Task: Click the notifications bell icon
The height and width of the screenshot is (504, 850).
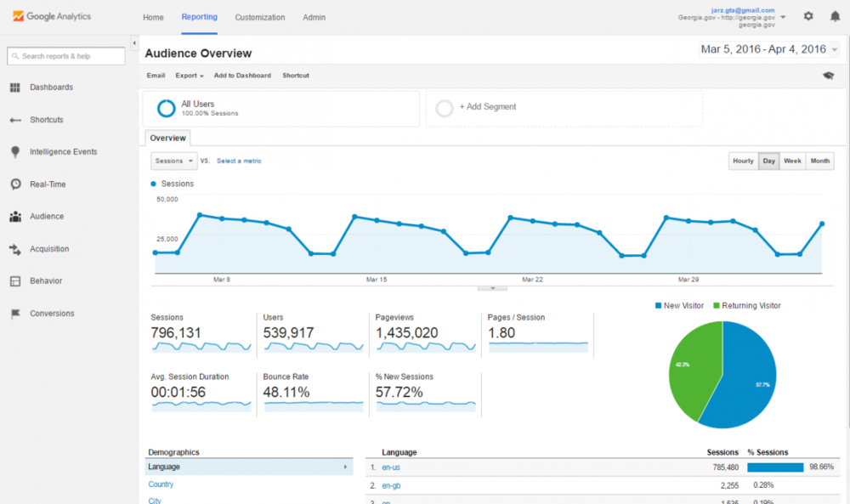Action: 836,15
